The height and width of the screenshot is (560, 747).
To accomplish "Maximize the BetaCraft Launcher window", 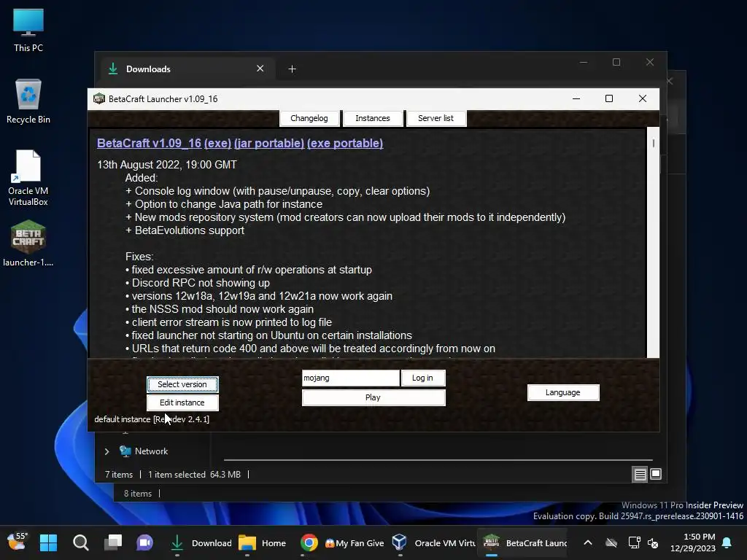I will [x=609, y=98].
